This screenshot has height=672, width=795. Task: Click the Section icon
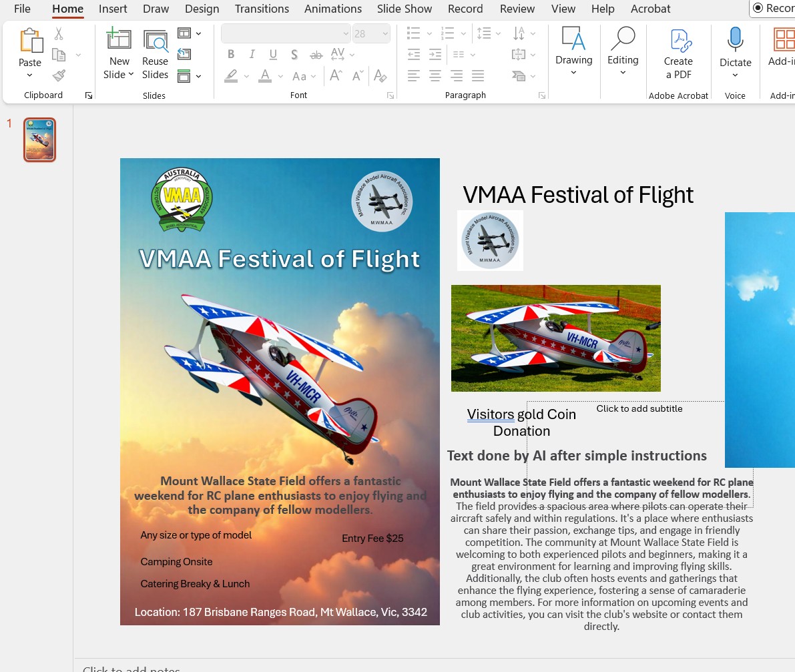point(184,76)
